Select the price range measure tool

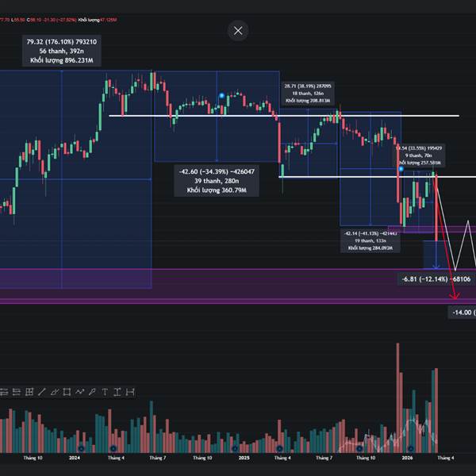130,392
